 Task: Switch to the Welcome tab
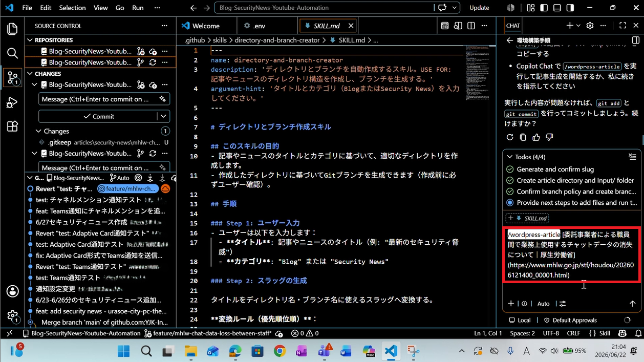[206, 26]
